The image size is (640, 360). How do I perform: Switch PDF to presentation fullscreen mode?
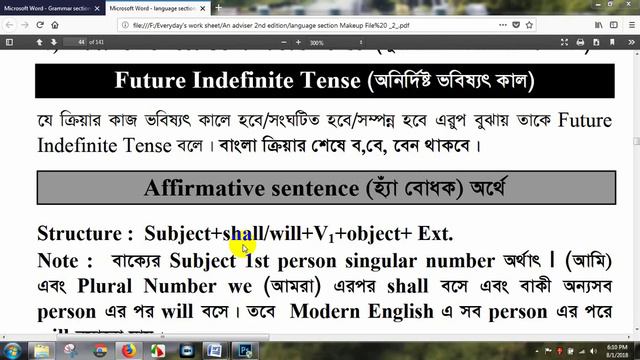pyautogui.click(x=564, y=42)
